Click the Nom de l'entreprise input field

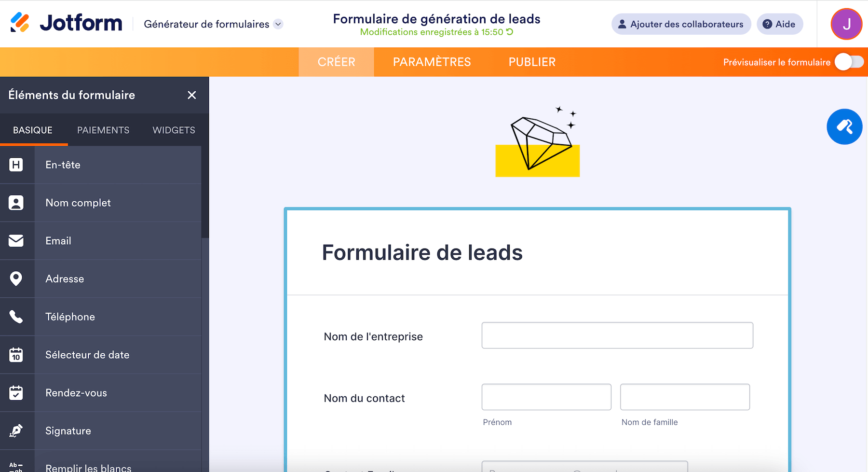tap(617, 335)
